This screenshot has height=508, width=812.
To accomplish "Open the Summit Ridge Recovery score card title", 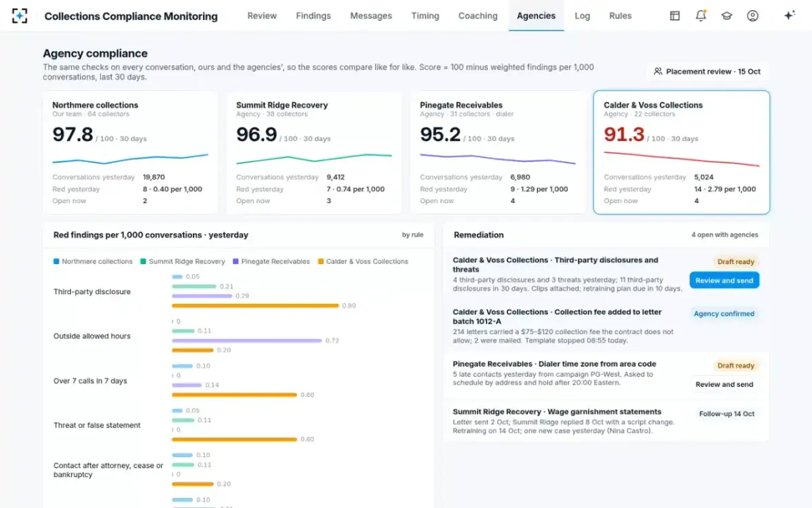I will (282, 105).
